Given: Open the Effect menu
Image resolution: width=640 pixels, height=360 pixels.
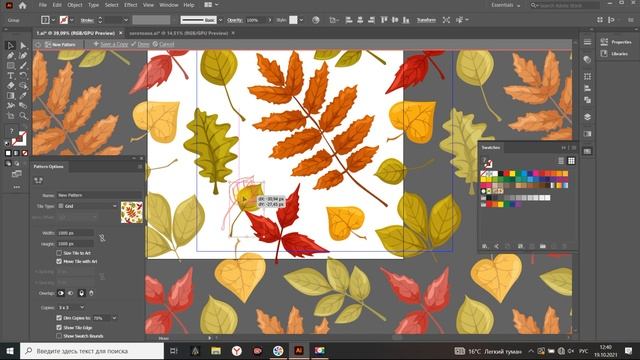Looking at the screenshot, I should (131, 5).
